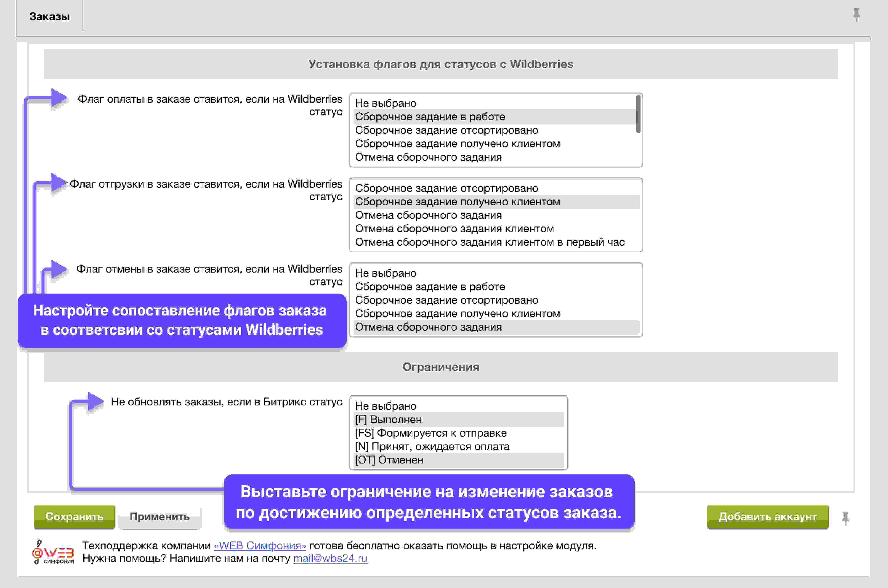Click the Добавить аккаунт button

click(x=768, y=517)
